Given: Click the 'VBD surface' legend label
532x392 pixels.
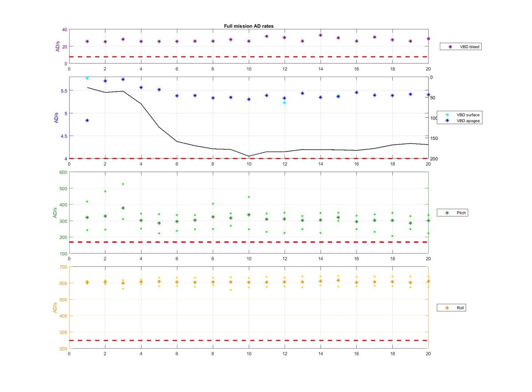Looking at the screenshot, I should click(468, 115).
